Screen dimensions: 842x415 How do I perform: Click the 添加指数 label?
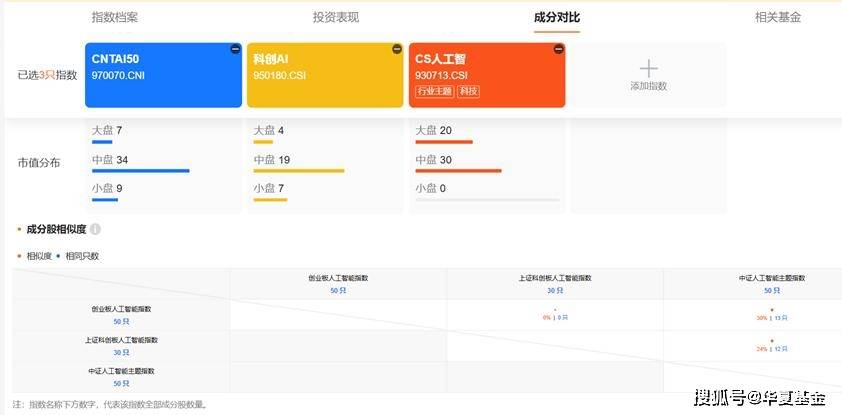tap(649, 86)
